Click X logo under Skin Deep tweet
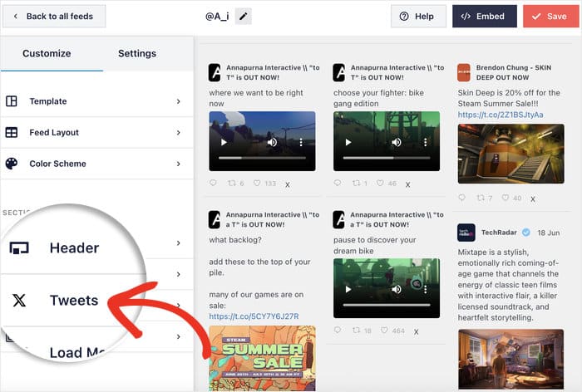This screenshot has height=392, width=582. pos(533,199)
